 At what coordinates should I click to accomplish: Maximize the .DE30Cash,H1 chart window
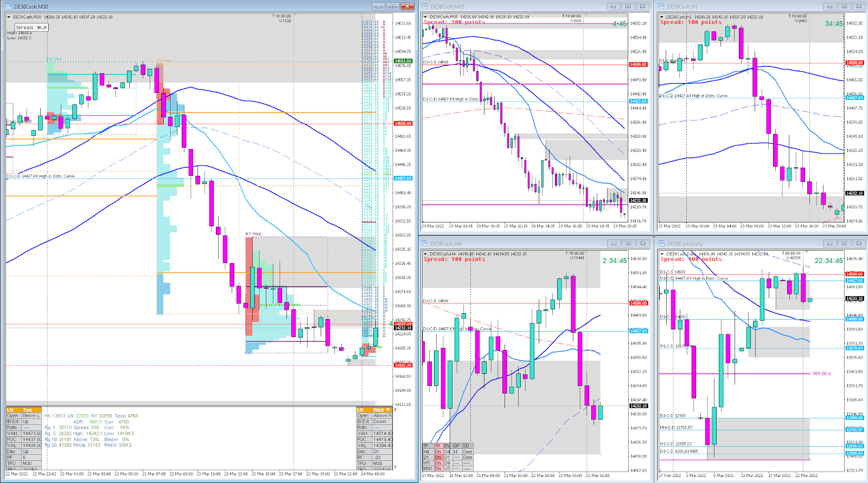pyautogui.click(x=844, y=7)
